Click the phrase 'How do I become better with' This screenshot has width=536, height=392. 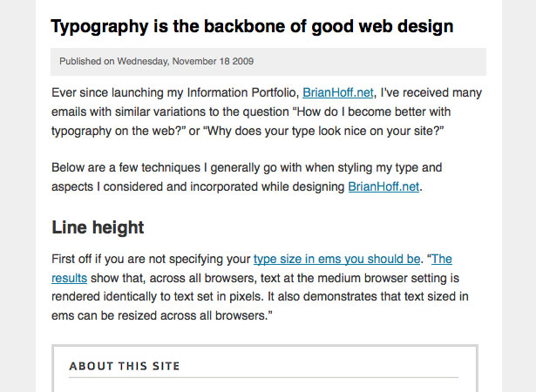[x=374, y=112]
